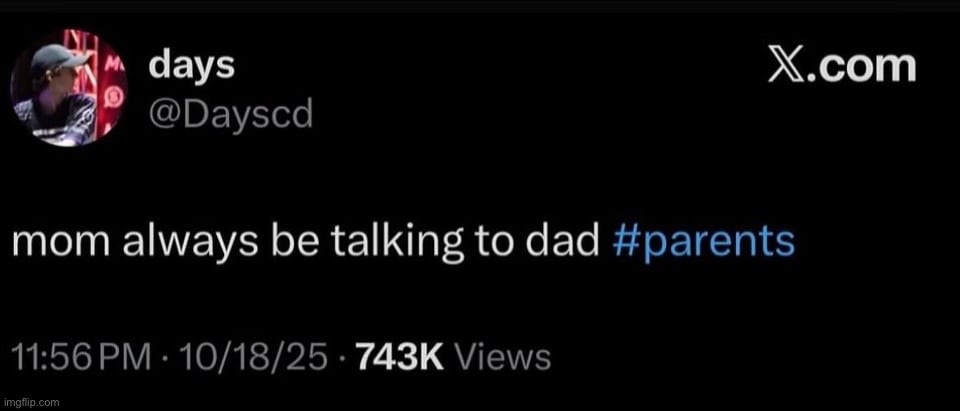Click the "Views" label
960x411 pixels.
pyautogui.click(x=504, y=357)
